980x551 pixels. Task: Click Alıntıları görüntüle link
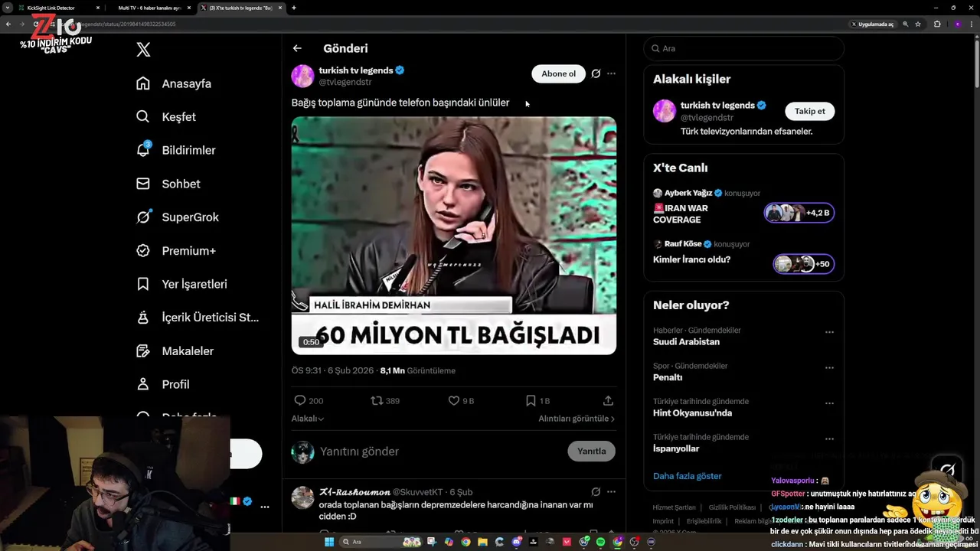577,419
